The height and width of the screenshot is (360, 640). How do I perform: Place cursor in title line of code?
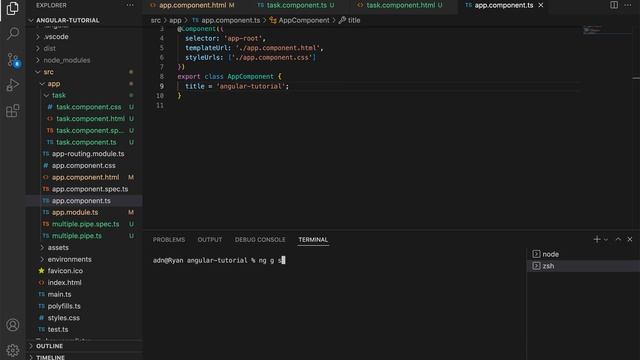[x=237, y=86]
